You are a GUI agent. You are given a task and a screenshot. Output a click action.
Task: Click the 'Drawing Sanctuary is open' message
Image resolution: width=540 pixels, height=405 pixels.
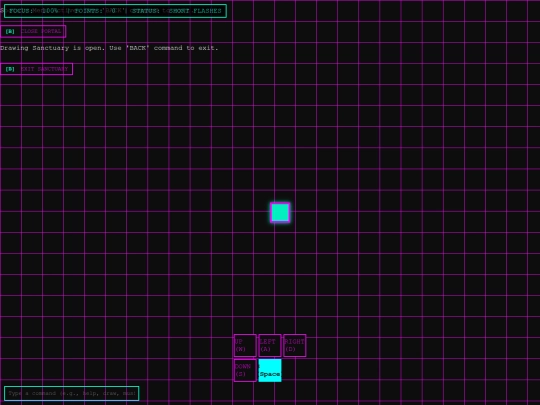pos(109,48)
